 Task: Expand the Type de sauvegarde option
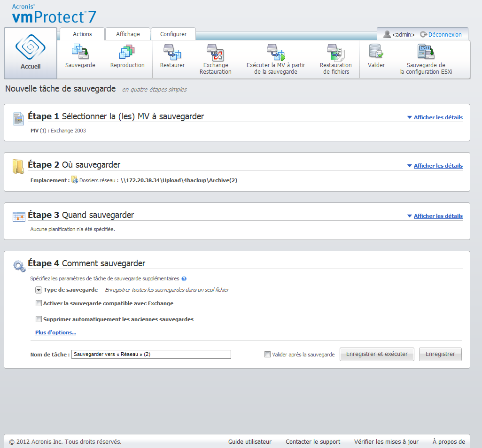39,290
